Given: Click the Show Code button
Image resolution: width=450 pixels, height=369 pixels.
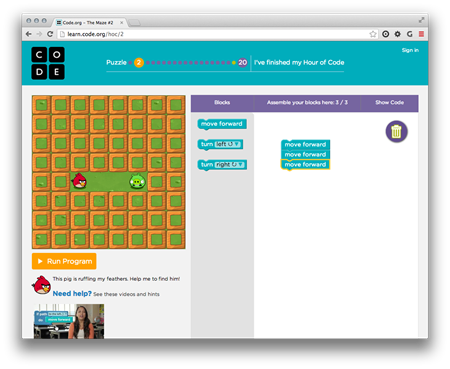Looking at the screenshot, I should pyautogui.click(x=389, y=102).
